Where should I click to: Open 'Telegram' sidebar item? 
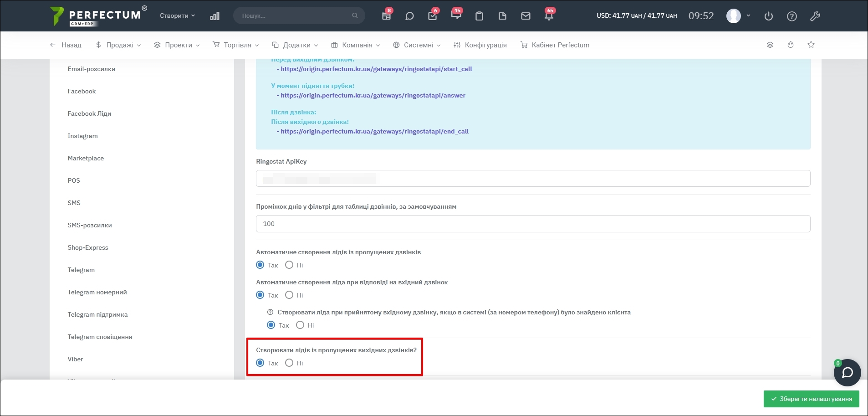click(81, 270)
